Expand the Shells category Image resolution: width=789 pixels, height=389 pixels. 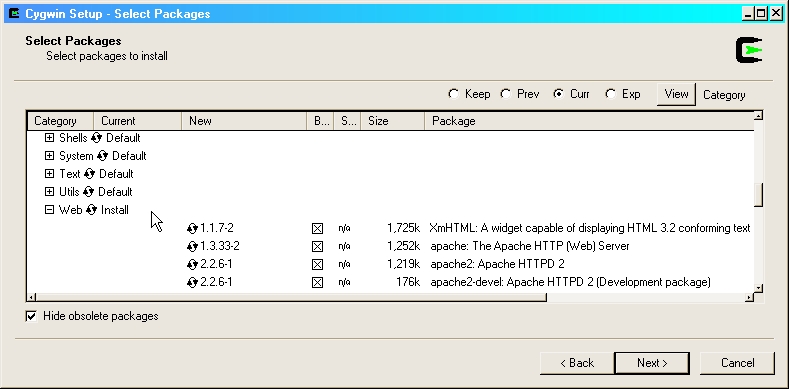tap(49, 137)
